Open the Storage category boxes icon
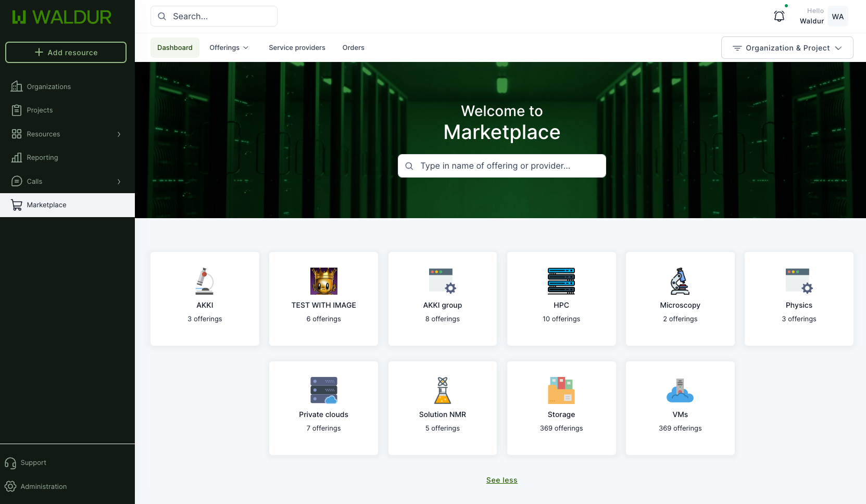This screenshot has height=504, width=866. (x=561, y=390)
